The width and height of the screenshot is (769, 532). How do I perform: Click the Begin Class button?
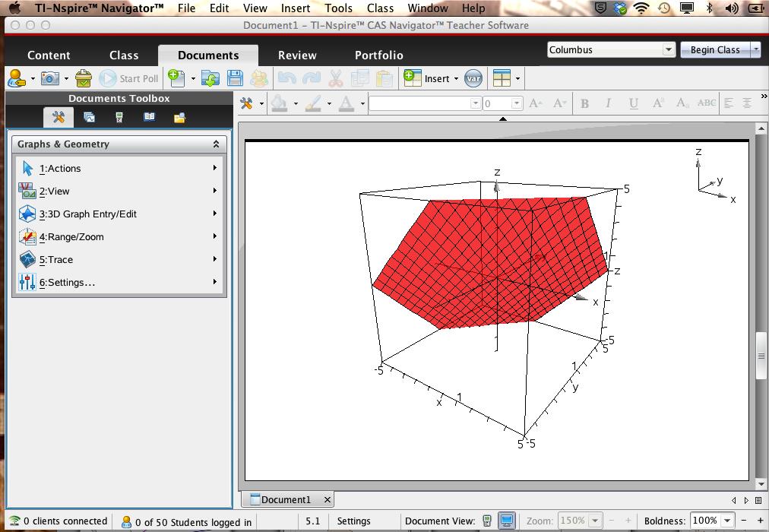[714, 49]
